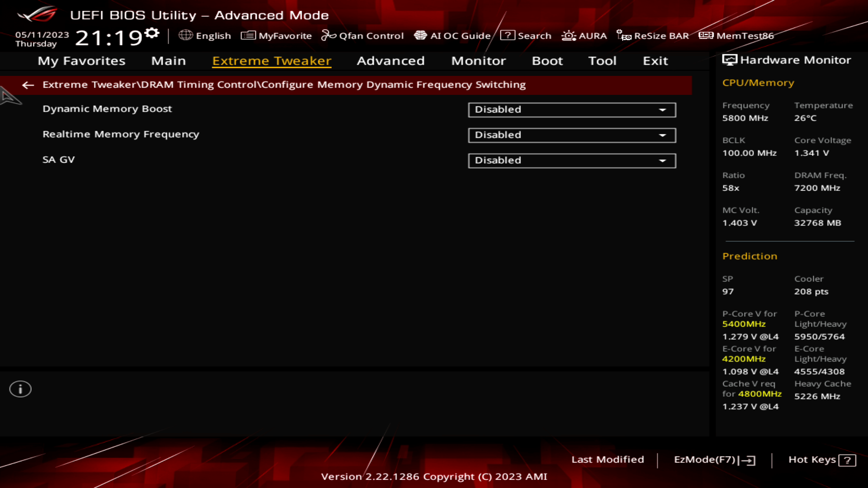The image size is (868, 488).
Task: Open MyFavorite settings panel
Action: point(277,36)
